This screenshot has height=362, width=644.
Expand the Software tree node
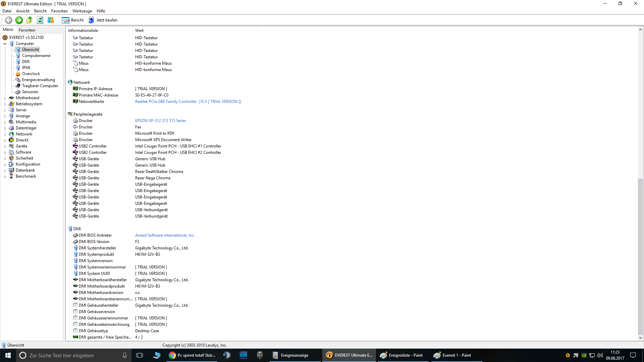[x=5, y=153]
